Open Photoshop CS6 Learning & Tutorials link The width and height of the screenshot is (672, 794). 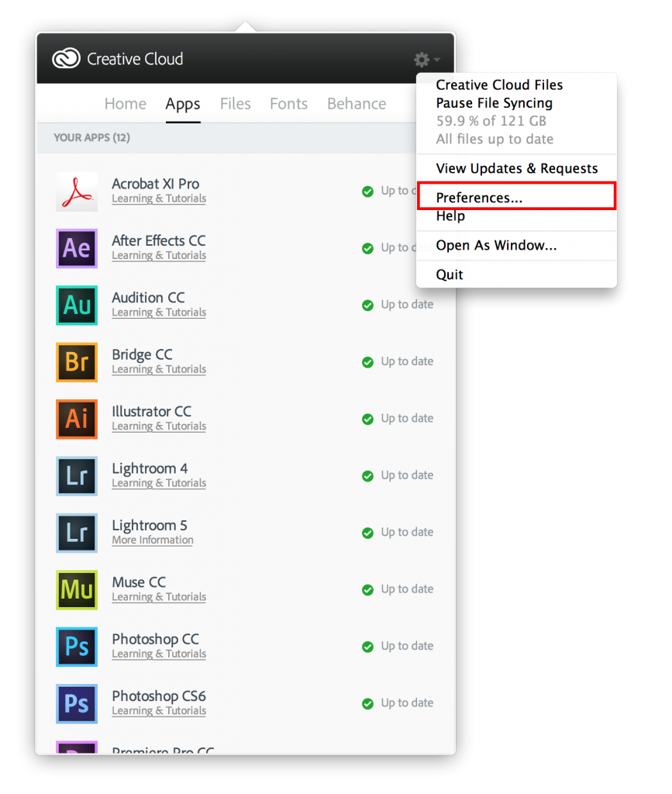tap(159, 710)
